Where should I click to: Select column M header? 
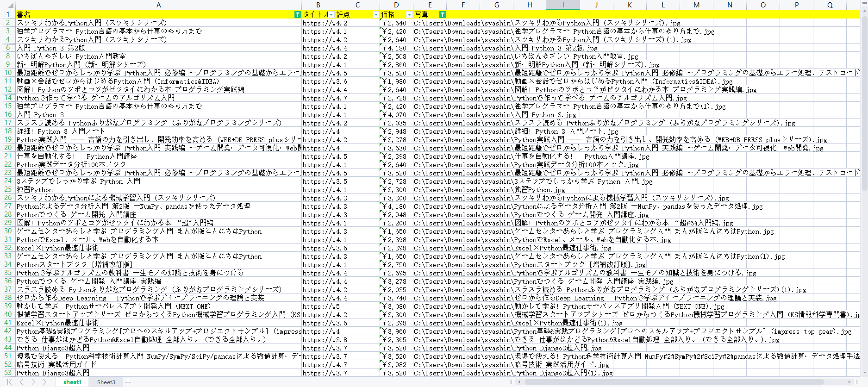pos(696,5)
